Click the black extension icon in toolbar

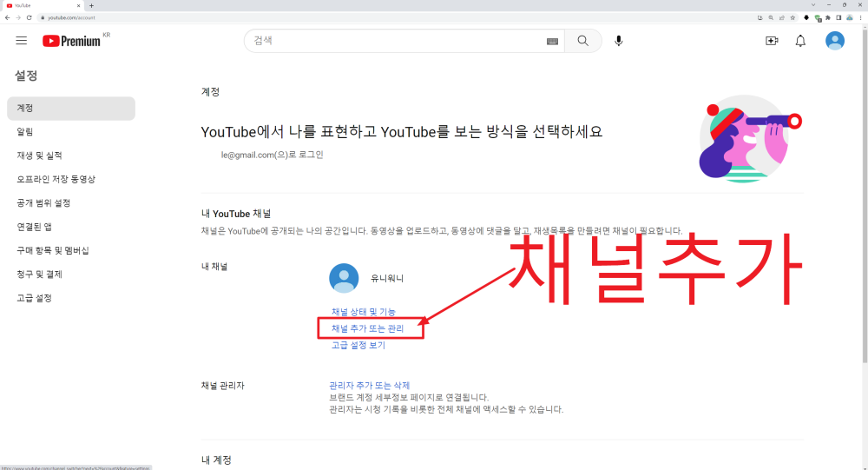(x=806, y=17)
